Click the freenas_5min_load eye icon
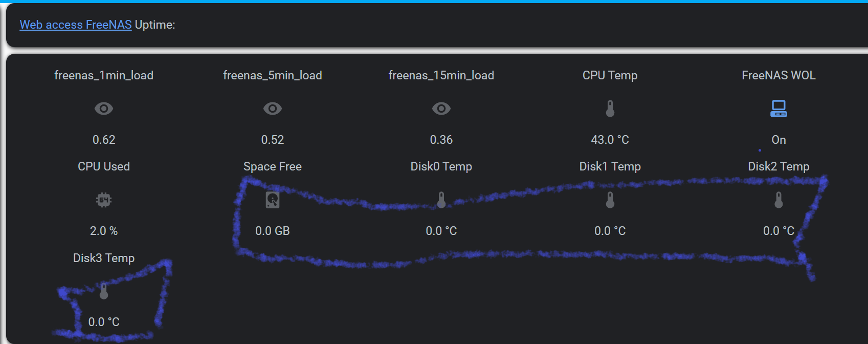The height and width of the screenshot is (344, 868). point(273,109)
